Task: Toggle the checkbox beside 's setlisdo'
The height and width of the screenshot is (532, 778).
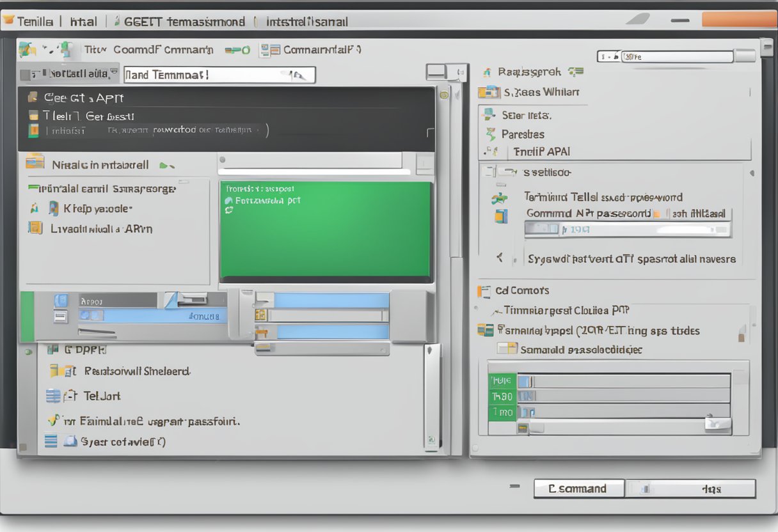Action: 489,171
